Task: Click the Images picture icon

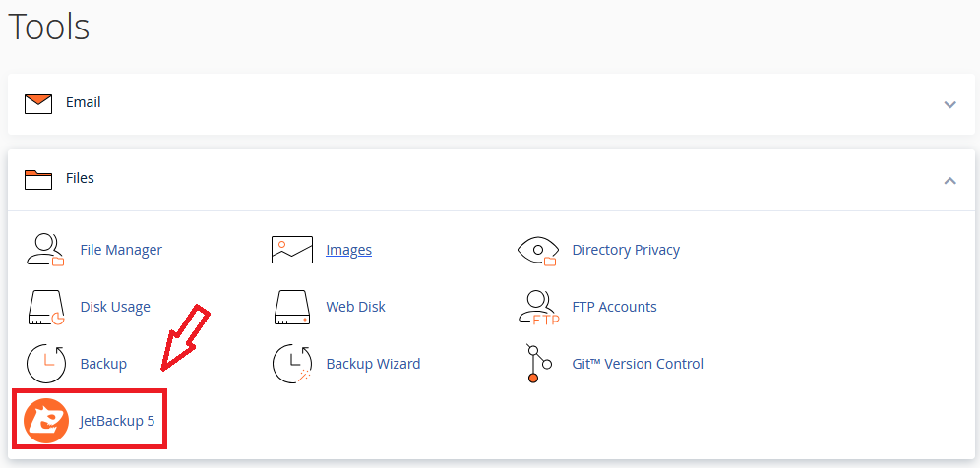Action: (x=292, y=250)
